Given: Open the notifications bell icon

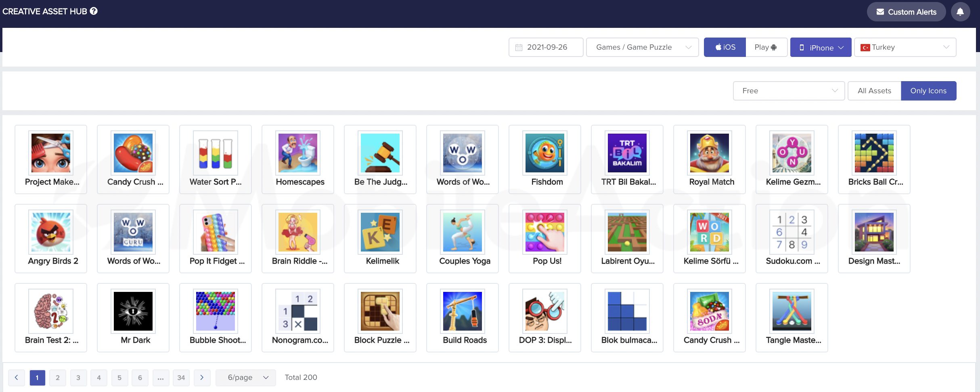Looking at the screenshot, I should click(x=960, y=12).
